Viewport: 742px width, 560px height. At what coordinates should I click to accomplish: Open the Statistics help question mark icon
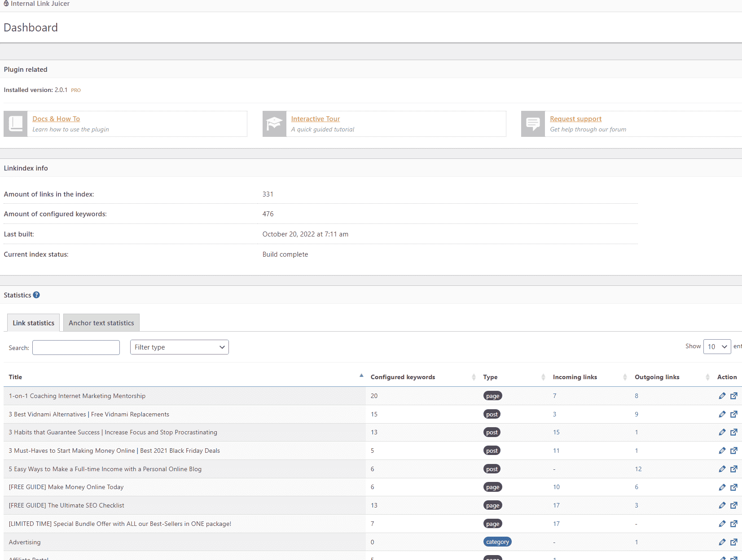tap(36, 295)
